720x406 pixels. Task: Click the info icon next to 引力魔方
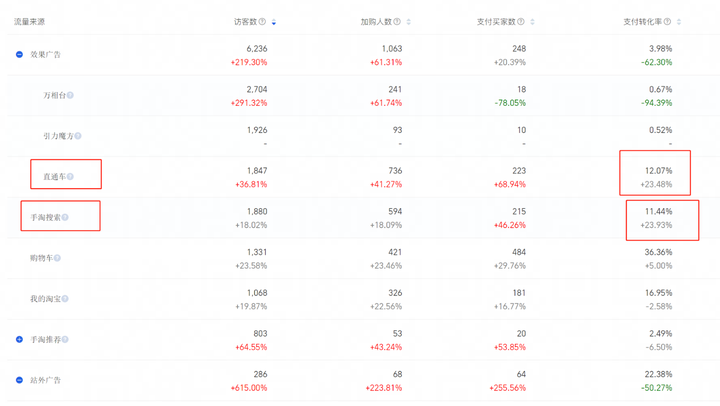pyautogui.click(x=78, y=136)
